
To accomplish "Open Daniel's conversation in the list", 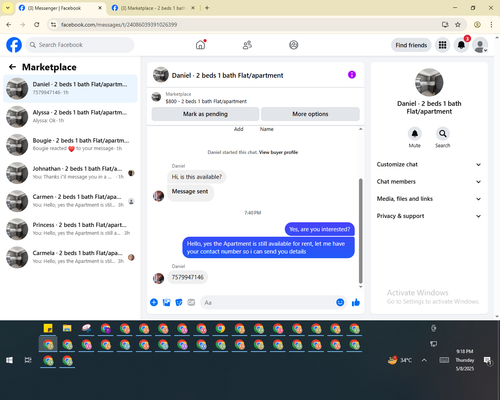I will [70, 89].
